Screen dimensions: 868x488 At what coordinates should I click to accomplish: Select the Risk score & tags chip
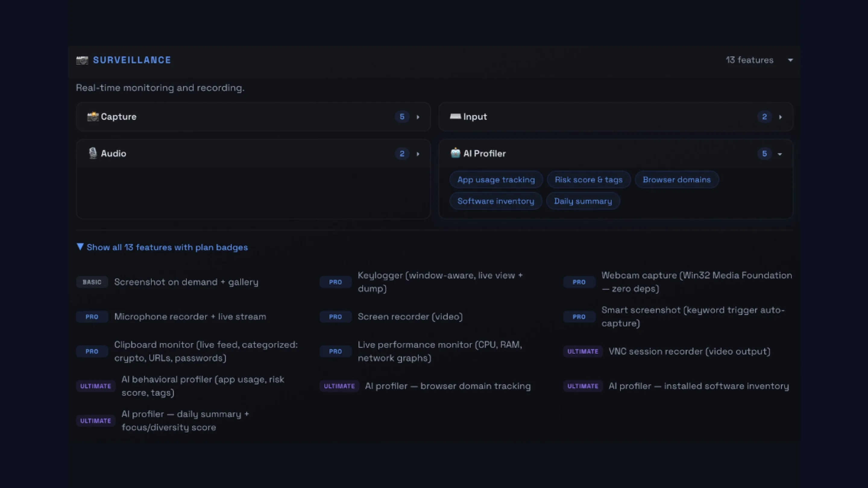(x=588, y=180)
